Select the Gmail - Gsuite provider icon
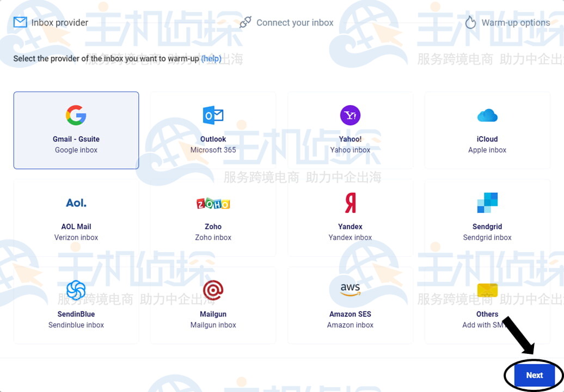 [76, 115]
